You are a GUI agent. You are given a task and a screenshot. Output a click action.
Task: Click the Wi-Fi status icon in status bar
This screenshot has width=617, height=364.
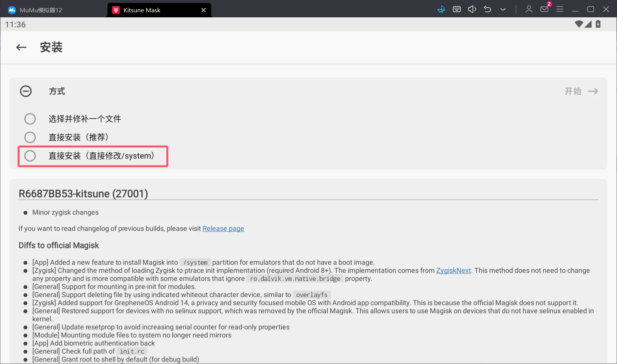(x=578, y=24)
